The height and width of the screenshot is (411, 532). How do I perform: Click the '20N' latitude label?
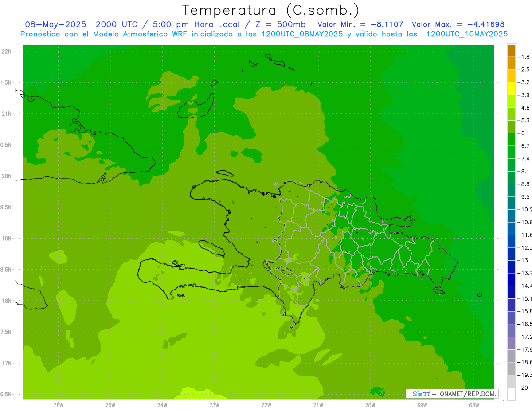pyautogui.click(x=7, y=176)
